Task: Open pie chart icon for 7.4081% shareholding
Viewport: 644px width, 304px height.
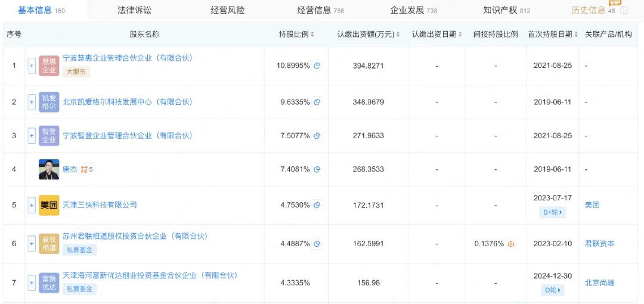Action: (x=317, y=169)
